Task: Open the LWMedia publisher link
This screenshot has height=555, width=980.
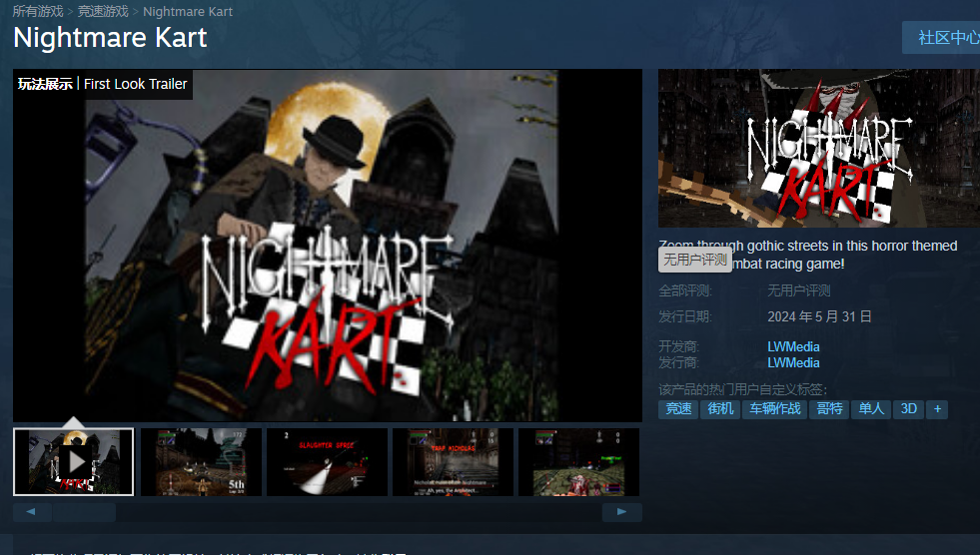Action: pos(793,362)
